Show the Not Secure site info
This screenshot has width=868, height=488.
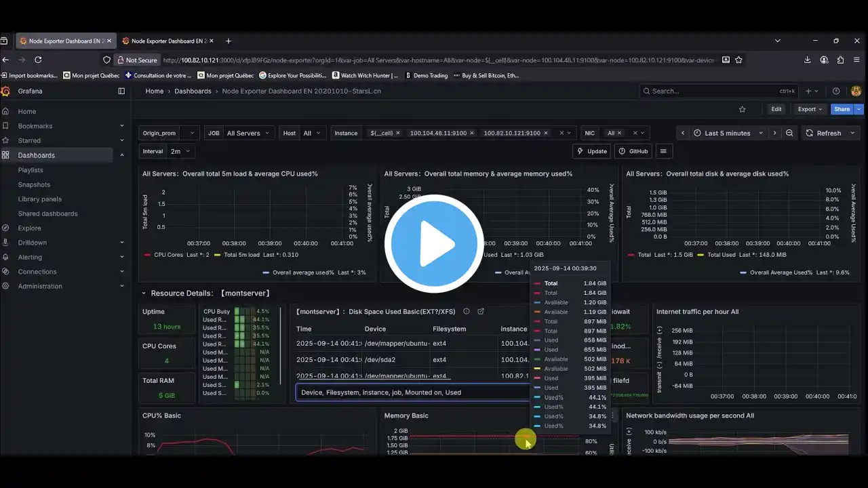pos(137,60)
